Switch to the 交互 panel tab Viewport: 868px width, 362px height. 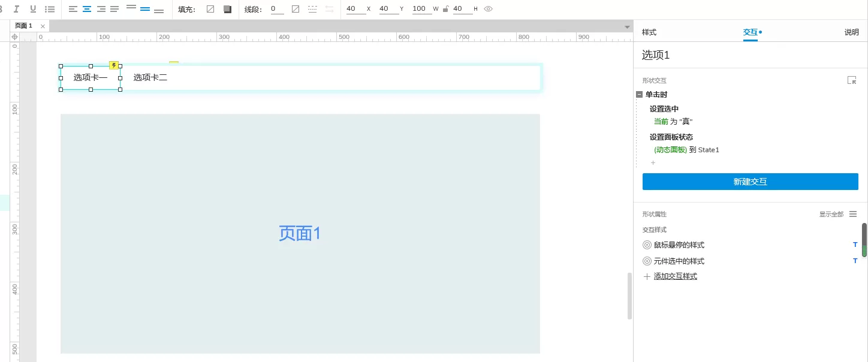click(751, 32)
